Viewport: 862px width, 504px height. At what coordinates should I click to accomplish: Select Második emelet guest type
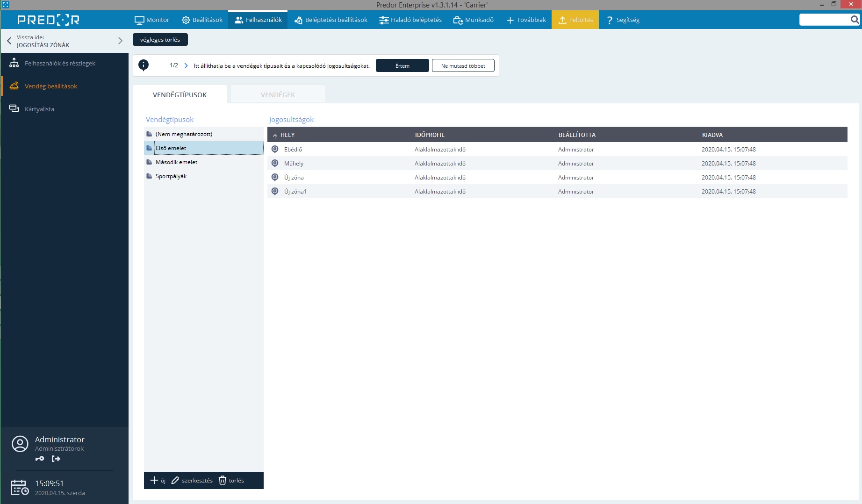pyautogui.click(x=176, y=162)
